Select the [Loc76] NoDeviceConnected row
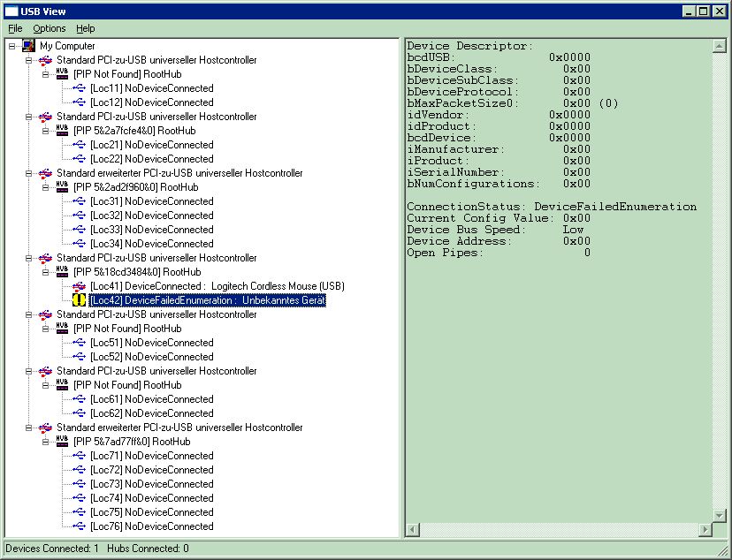The width and height of the screenshot is (732, 560). (x=152, y=526)
